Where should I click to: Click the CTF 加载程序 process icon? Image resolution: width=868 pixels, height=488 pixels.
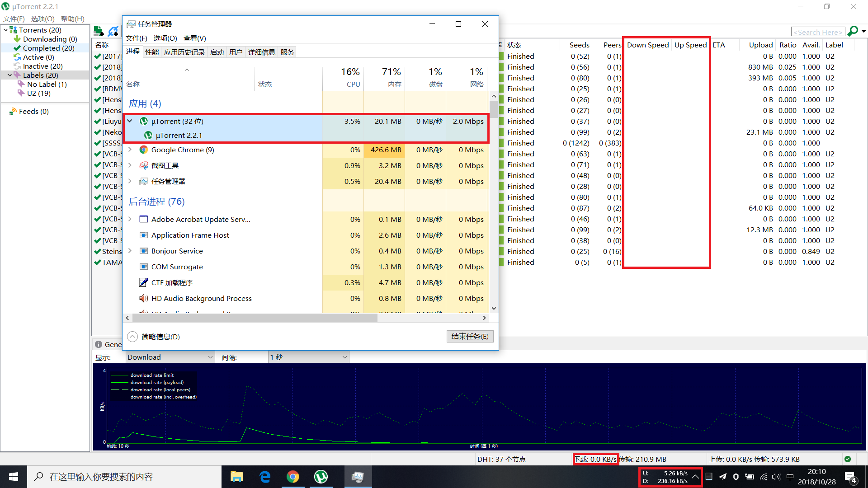[144, 282]
